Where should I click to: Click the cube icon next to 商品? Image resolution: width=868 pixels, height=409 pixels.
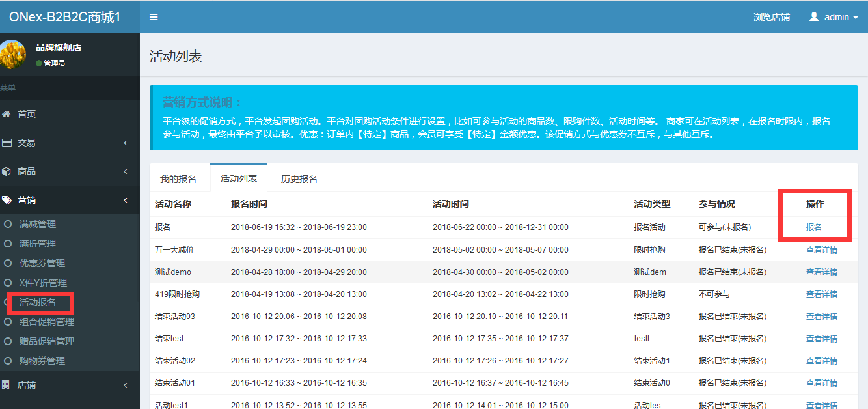(x=7, y=171)
